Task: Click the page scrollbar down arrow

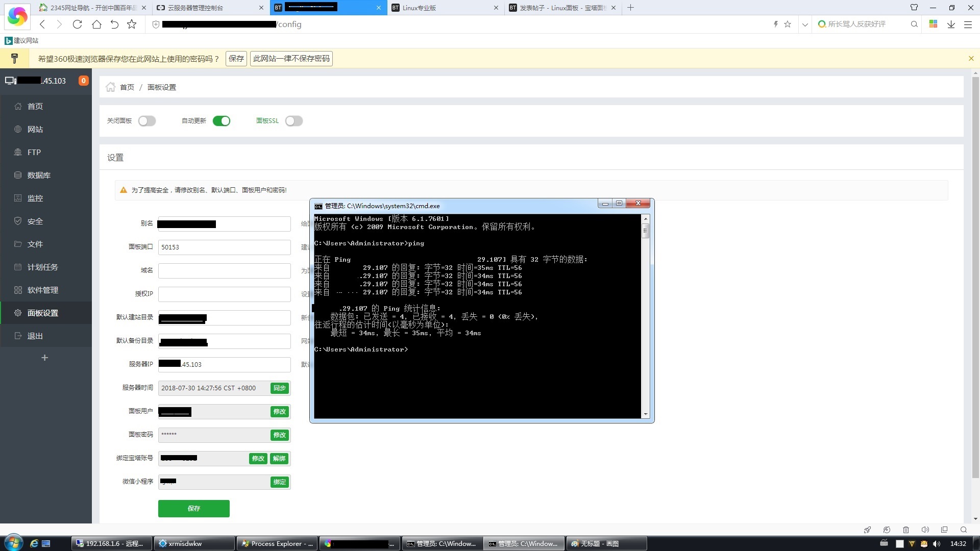Action: tap(975, 519)
